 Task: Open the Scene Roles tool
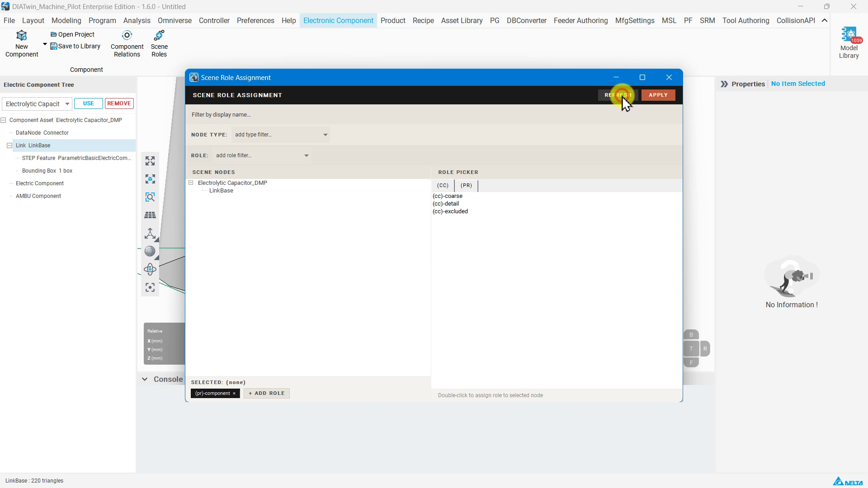pos(159,44)
